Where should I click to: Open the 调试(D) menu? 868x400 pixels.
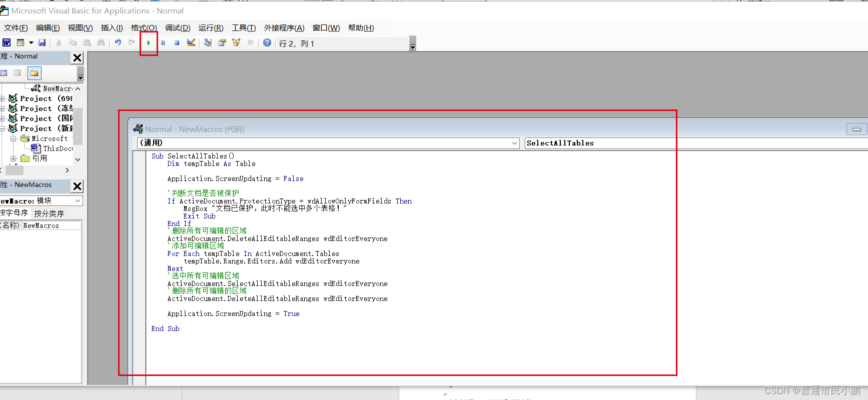178,28
